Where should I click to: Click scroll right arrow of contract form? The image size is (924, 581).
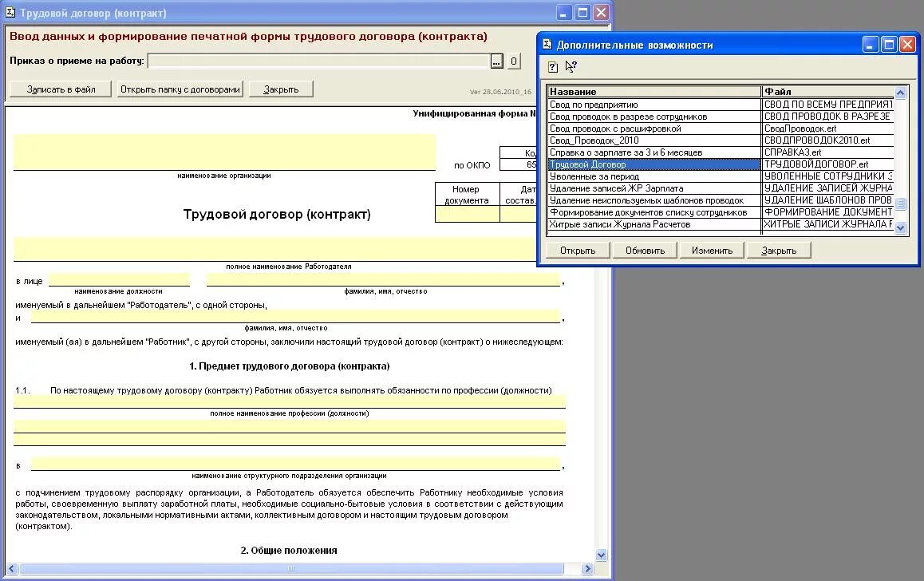[x=587, y=568]
